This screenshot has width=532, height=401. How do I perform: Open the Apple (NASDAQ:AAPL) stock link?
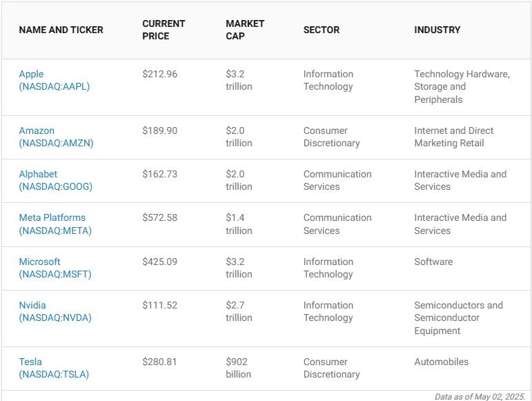tap(54, 80)
